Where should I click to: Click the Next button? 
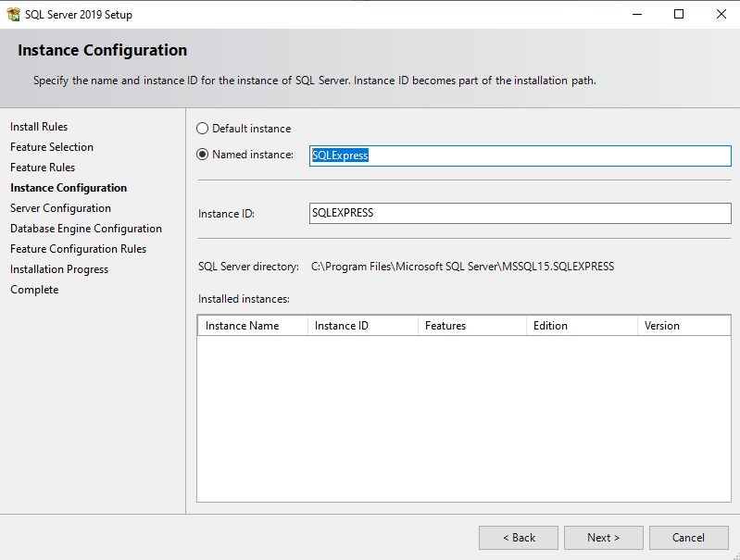click(x=604, y=538)
